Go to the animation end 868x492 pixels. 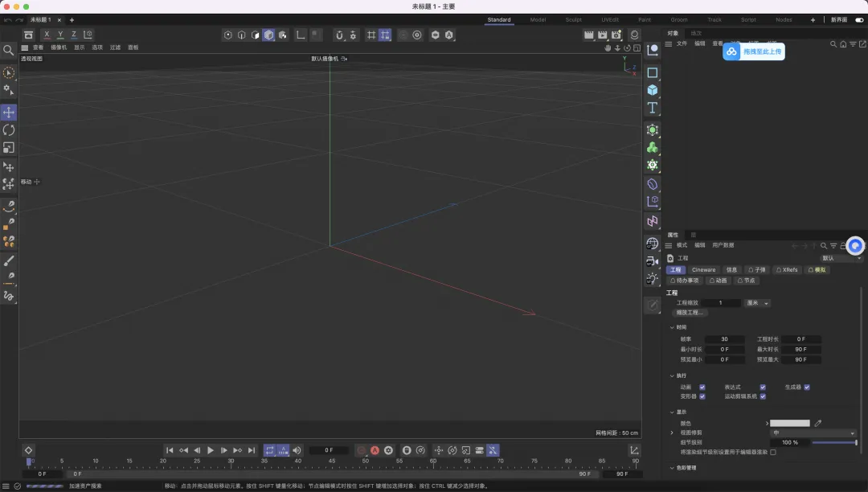252,450
